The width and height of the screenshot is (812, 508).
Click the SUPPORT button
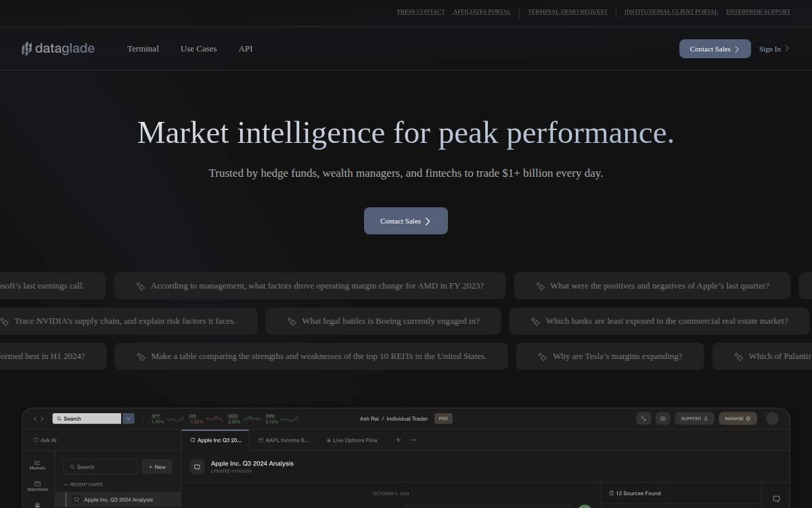(694, 419)
